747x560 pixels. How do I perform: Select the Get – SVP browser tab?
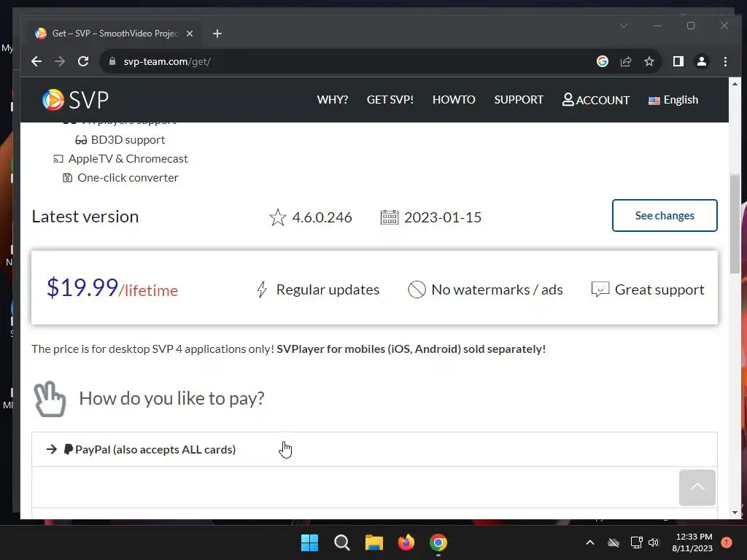click(115, 34)
